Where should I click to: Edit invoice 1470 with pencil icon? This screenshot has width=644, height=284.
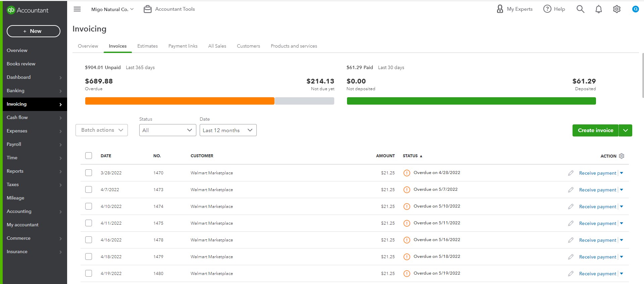571,173
